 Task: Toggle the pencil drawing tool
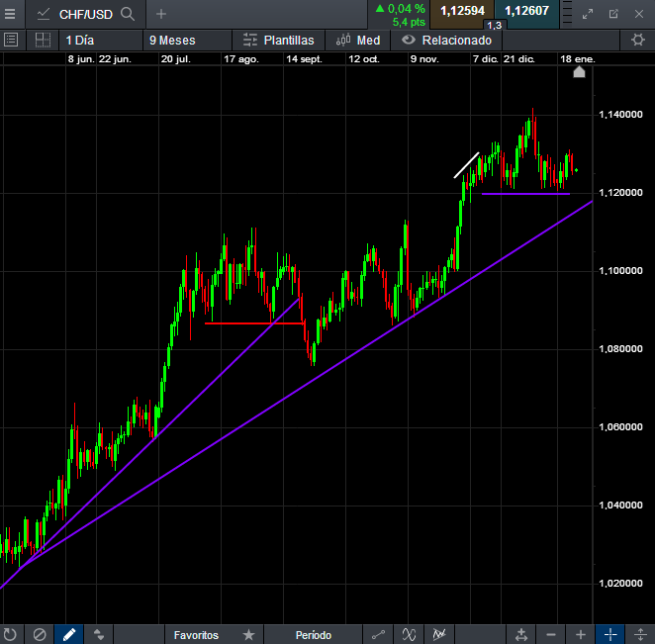coord(69,635)
